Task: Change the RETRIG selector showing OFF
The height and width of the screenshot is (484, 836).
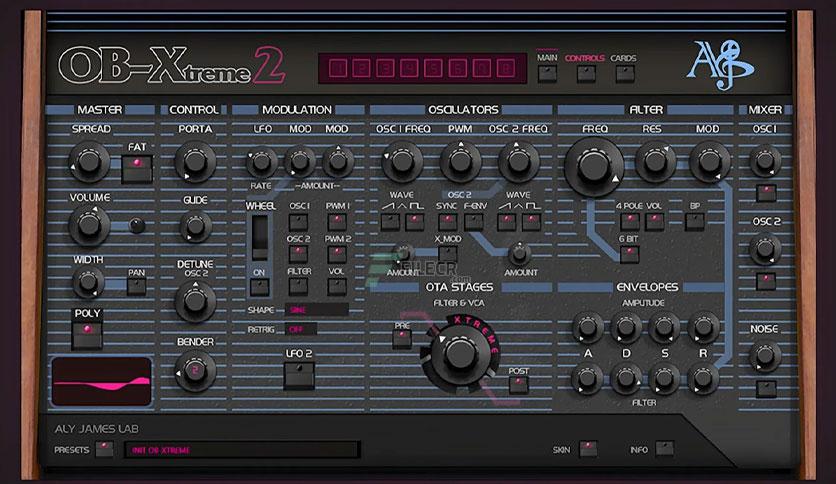Action: tap(301, 329)
